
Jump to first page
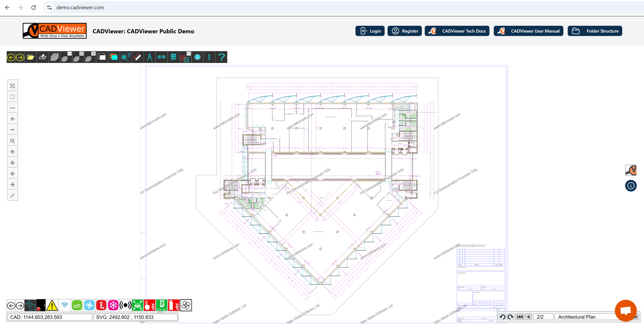(x=520, y=317)
